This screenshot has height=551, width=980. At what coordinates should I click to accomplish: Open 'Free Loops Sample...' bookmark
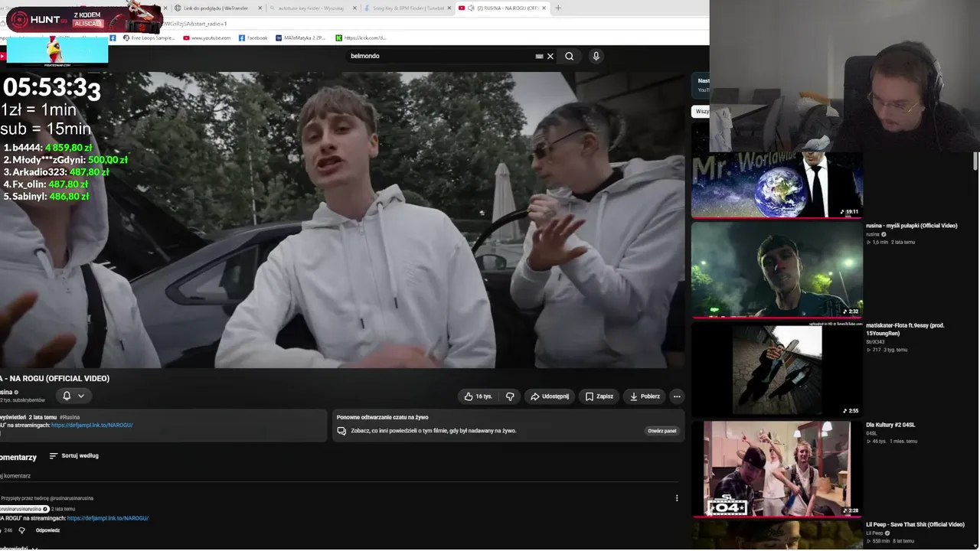pyautogui.click(x=149, y=37)
